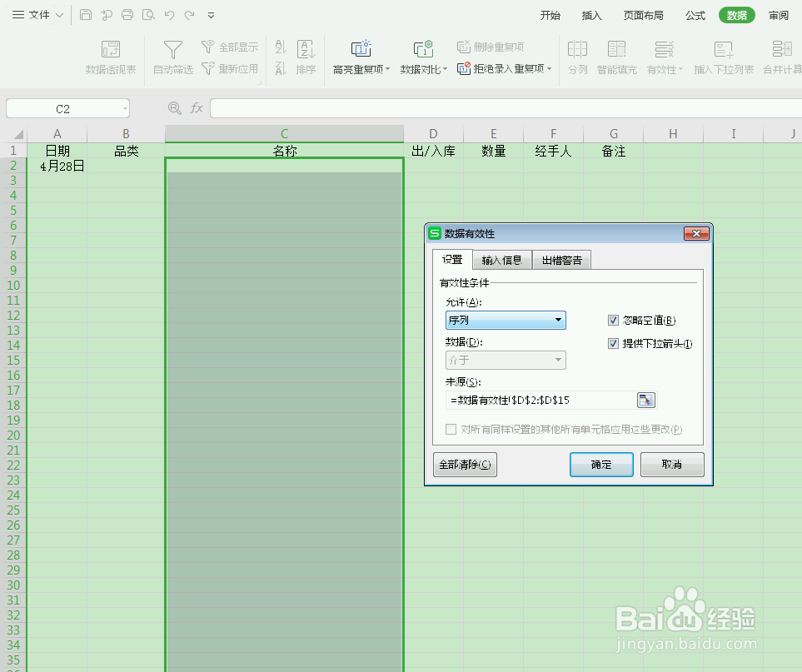Switch to the 输入信息 tab
The height and width of the screenshot is (672, 802).
501,259
